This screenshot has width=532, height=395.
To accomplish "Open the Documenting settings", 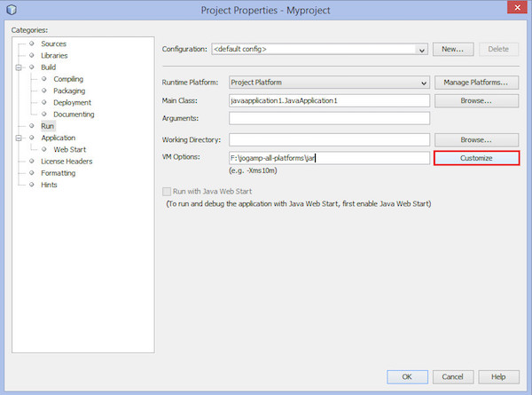I will (x=74, y=115).
